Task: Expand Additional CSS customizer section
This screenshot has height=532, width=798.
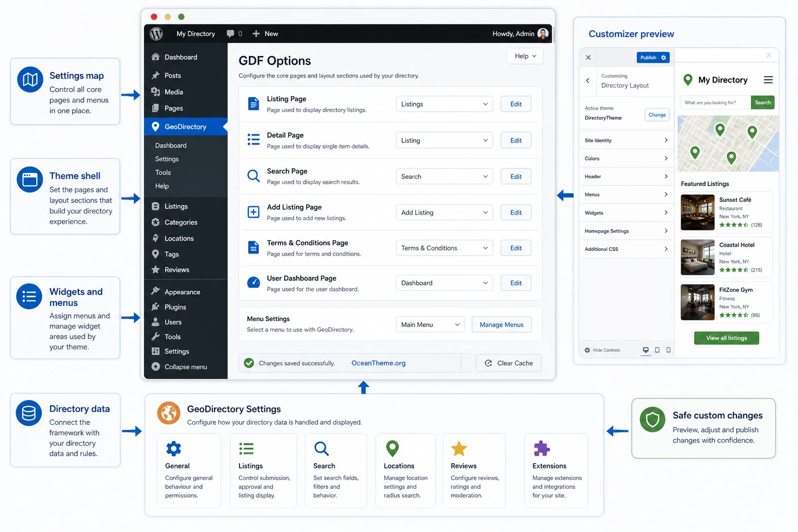Action: tap(626, 249)
